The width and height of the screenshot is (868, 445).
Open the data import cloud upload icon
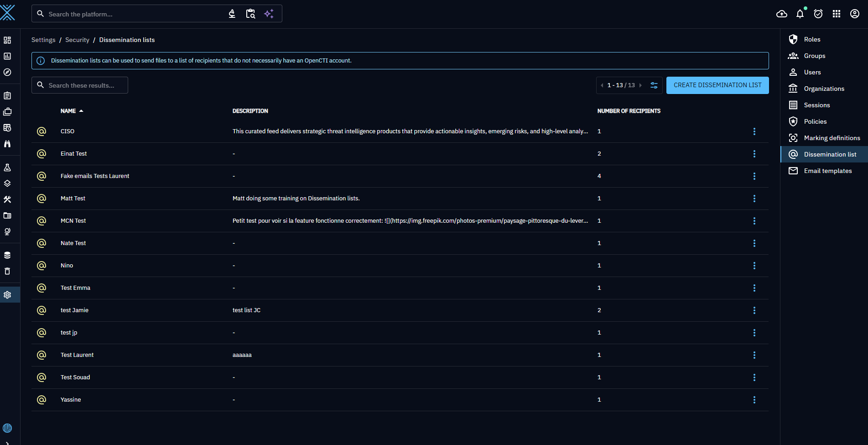click(781, 14)
